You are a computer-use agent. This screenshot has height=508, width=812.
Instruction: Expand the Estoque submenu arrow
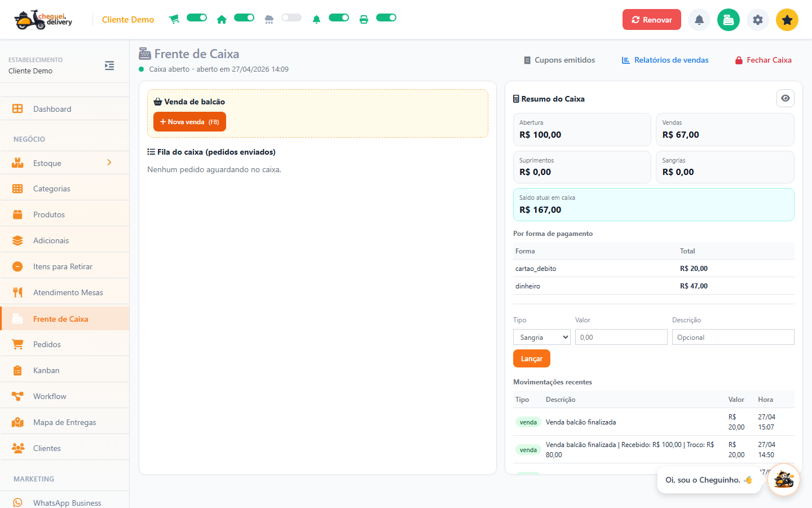pyautogui.click(x=109, y=163)
